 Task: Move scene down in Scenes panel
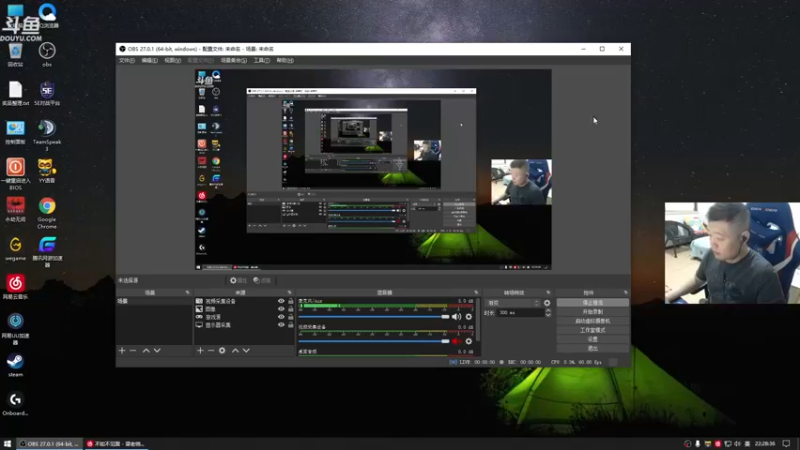click(157, 351)
